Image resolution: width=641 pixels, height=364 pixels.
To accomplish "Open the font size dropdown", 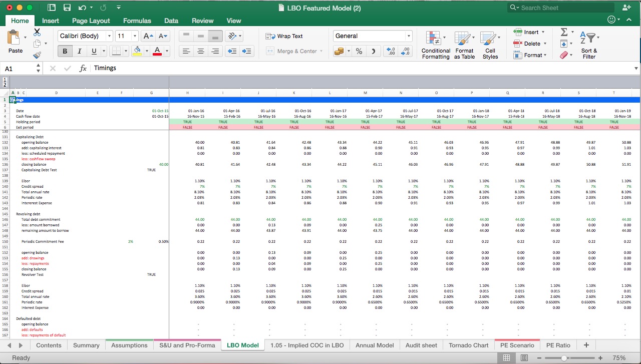I will pyautogui.click(x=134, y=36).
